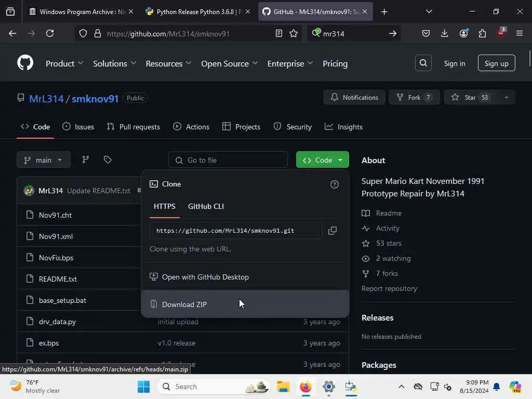Open Firefox View icon at tab strip
The width and height of the screenshot is (532, 399).
tap(10, 11)
